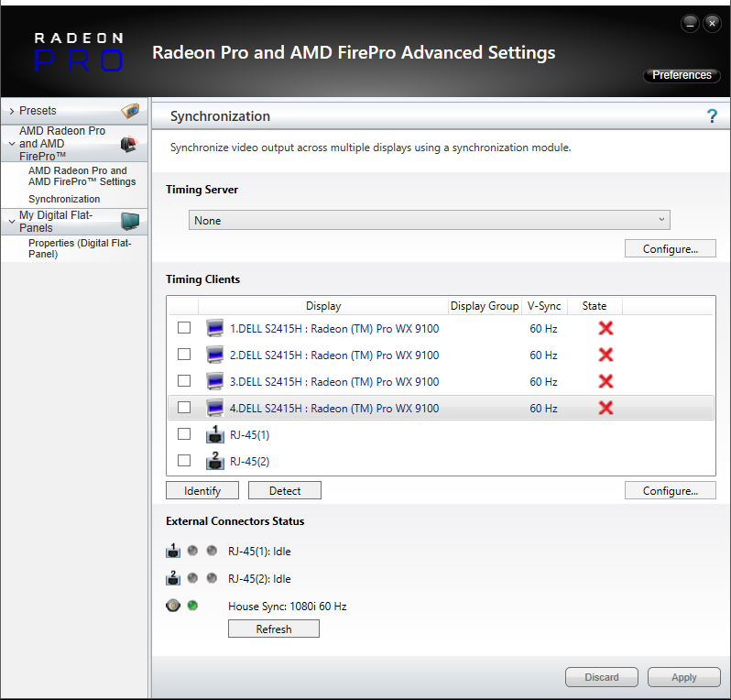The width and height of the screenshot is (731, 700).
Task: Click the RJ-45(1) connector icon in clients list
Action: pyautogui.click(x=215, y=434)
